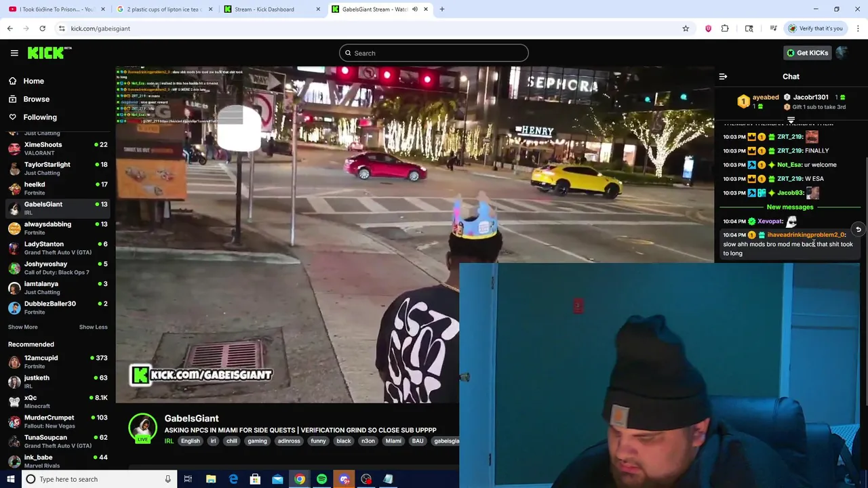Click the GabeIsGiant streamer avatar with LIVE badge
Viewport: 868px width, 488px height.
143,428
